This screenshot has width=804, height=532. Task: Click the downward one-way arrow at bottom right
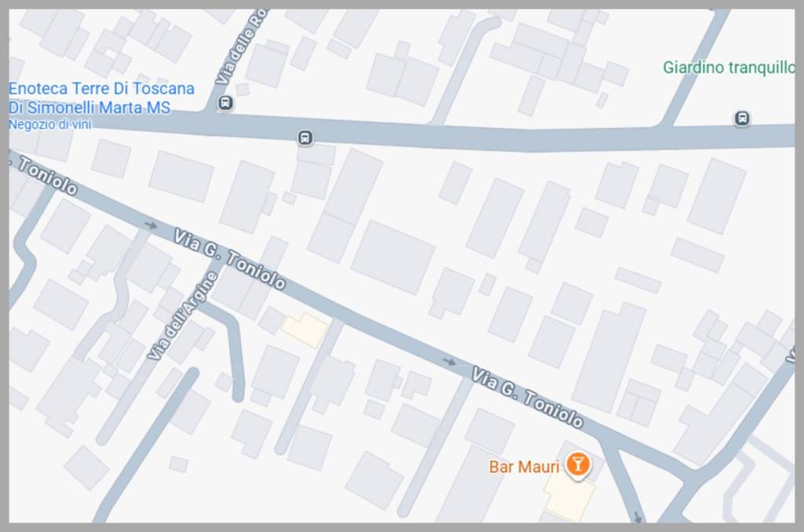click(638, 517)
